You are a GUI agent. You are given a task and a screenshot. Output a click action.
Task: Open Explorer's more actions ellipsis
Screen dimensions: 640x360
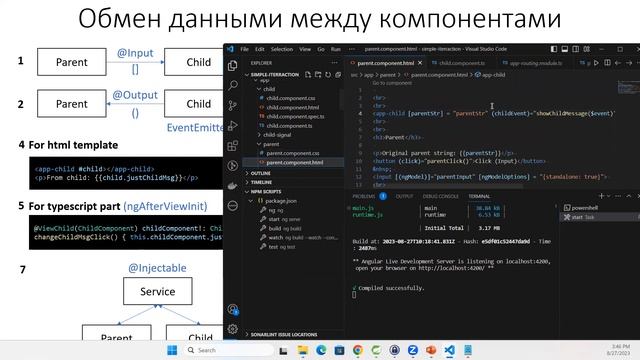pos(335,63)
